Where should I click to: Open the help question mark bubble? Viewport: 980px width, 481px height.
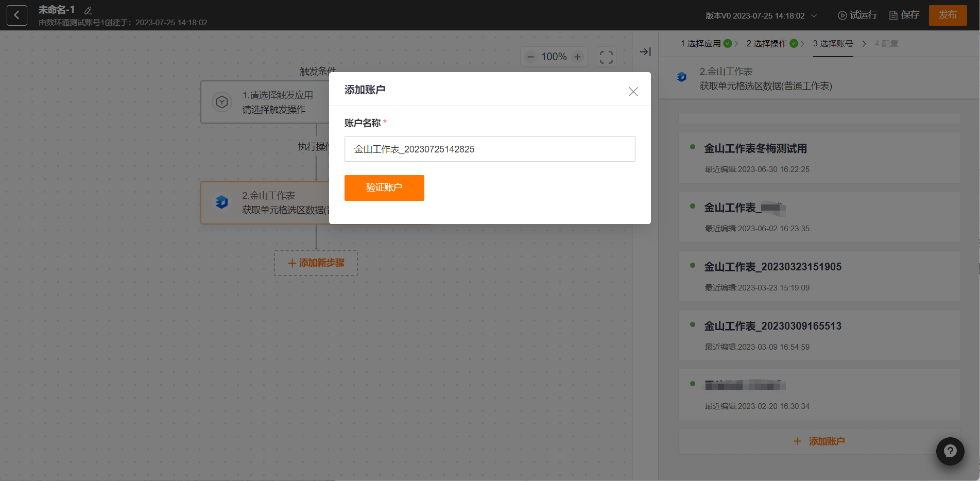950,451
